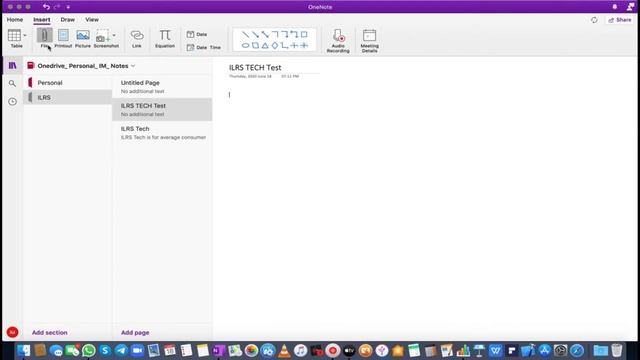
Task: Click Add section
Action: pos(50,333)
